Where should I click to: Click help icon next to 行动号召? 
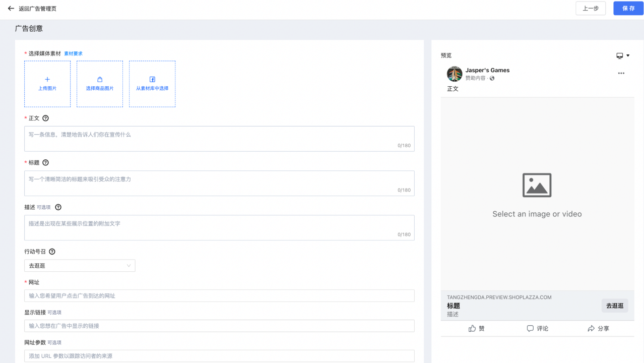point(52,252)
